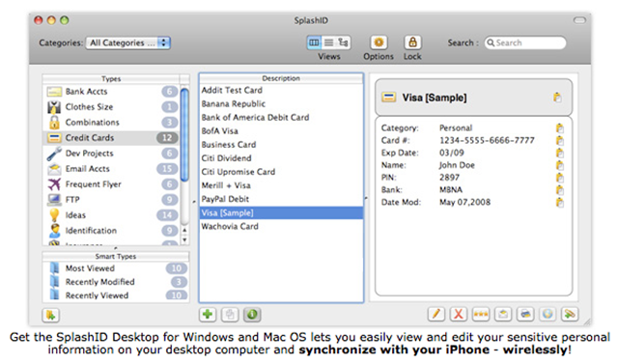This screenshot has width=618, height=364.
Task: Click the add new type button
Action: click(50, 315)
